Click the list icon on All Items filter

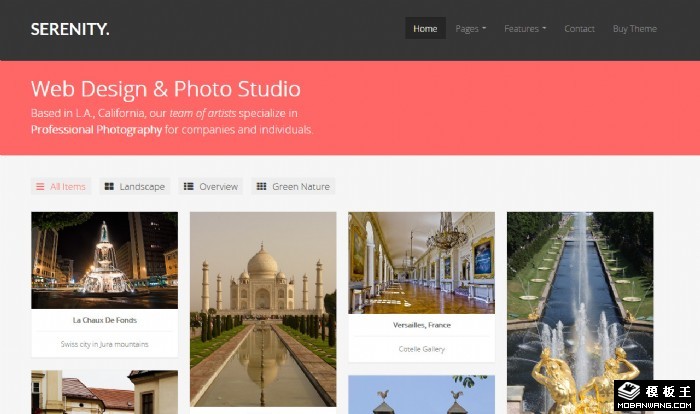pyautogui.click(x=40, y=187)
